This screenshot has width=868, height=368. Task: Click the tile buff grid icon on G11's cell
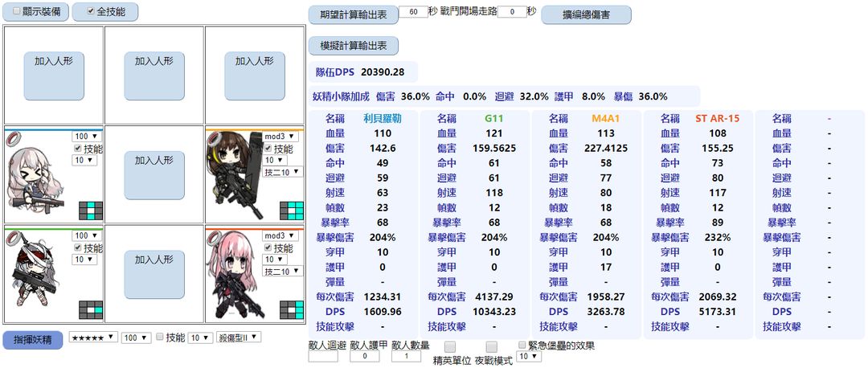[91, 310]
